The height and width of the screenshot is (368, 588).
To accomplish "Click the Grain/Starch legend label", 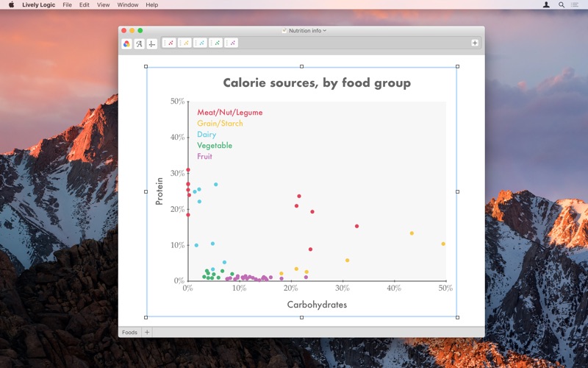I will point(220,123).
